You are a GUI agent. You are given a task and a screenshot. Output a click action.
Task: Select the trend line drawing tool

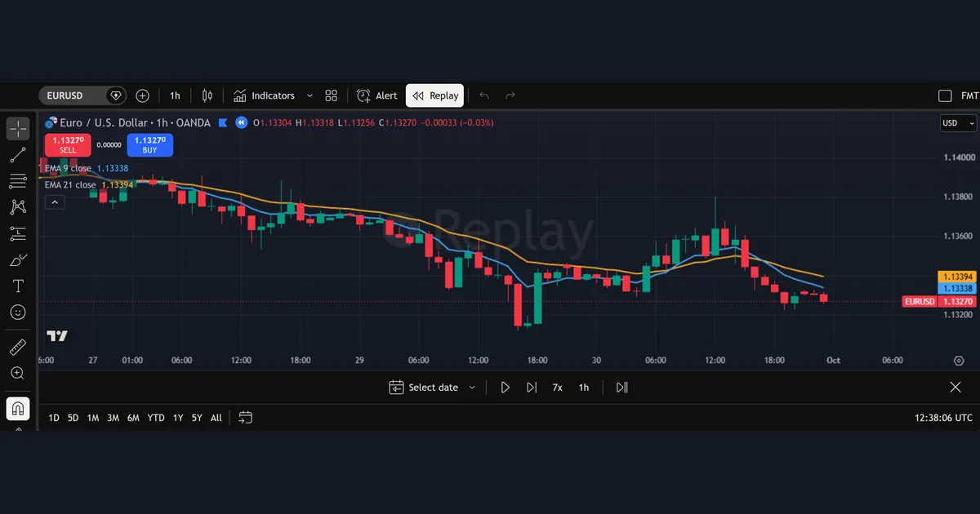pos(18,155)
